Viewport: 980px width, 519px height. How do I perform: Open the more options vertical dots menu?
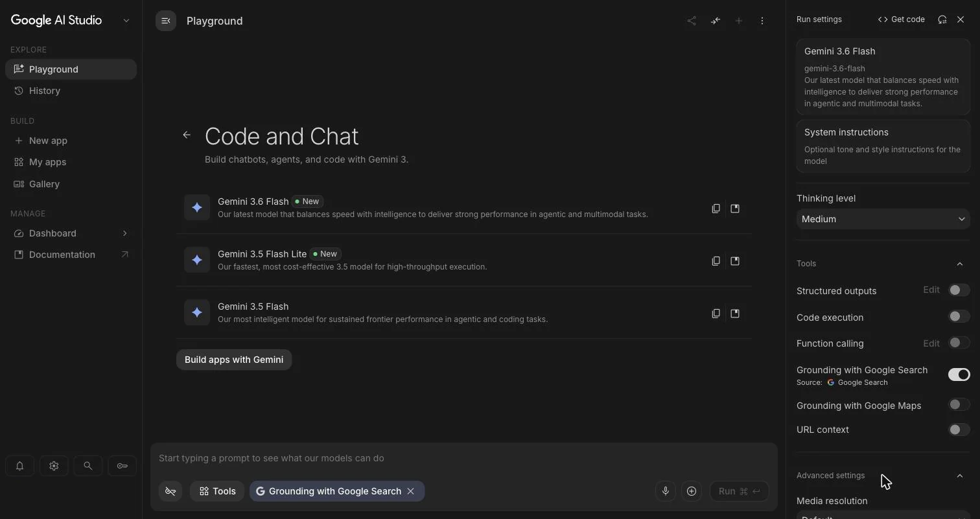[x=762, y=21]
